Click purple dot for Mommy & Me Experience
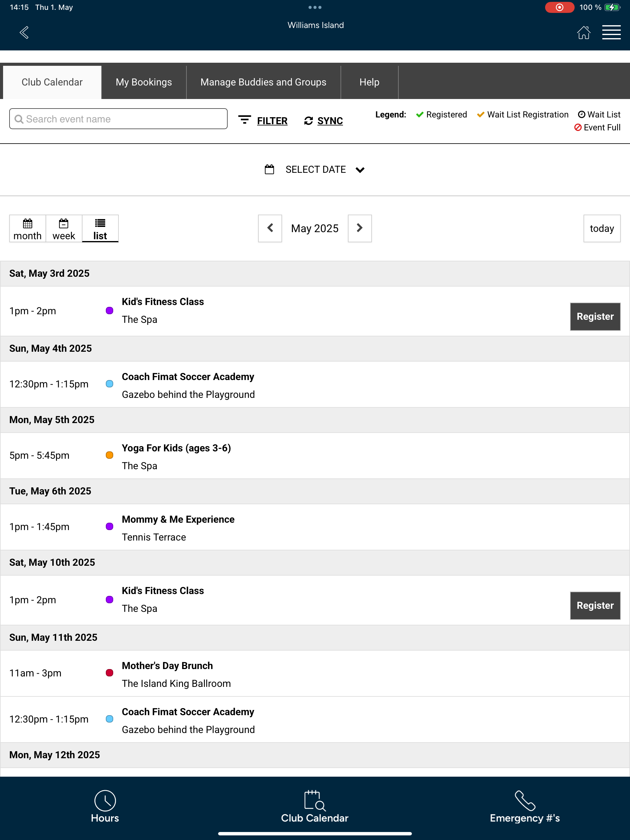The height and width of the screenshot is (840, 630). tap(110, 526)
